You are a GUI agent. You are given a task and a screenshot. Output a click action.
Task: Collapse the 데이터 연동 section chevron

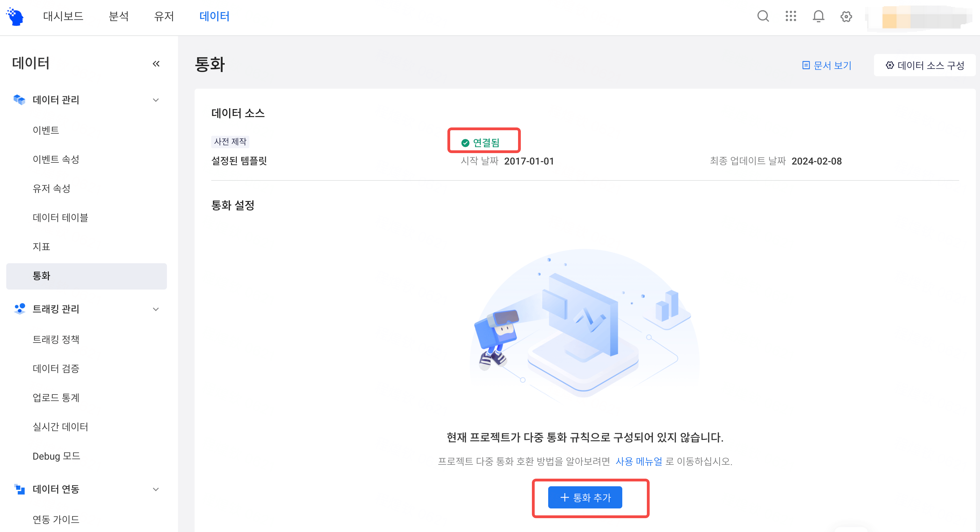[x=155, y=489]
